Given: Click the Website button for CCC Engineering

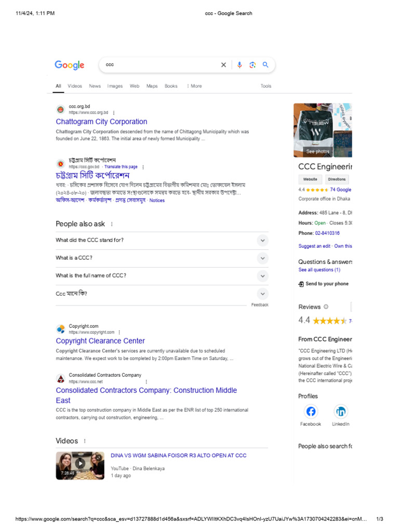Looking at the screenshot, I should coord(310,179).
